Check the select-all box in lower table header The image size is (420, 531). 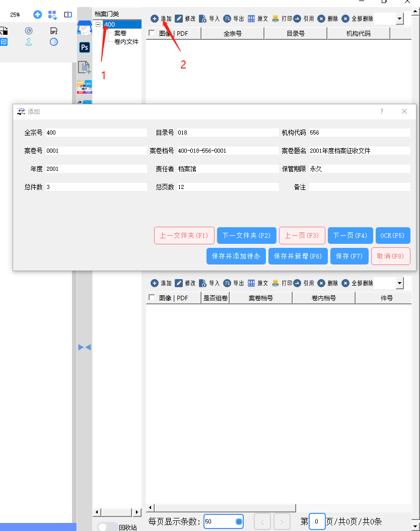[152, 298]
